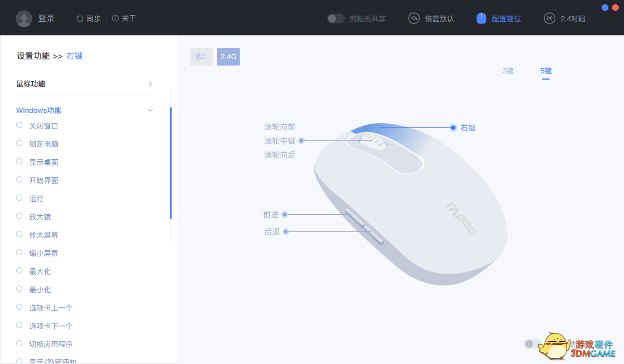
Task: Click the function list vertical scrollbar
Action: click(x=171, y=163)
